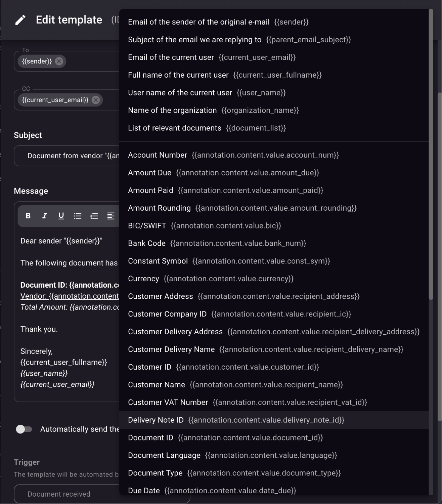Click the 'Dear sender' line in message
Image resolution: width=442 pixels, height=504 pixels.
click(x=61, y=241)
